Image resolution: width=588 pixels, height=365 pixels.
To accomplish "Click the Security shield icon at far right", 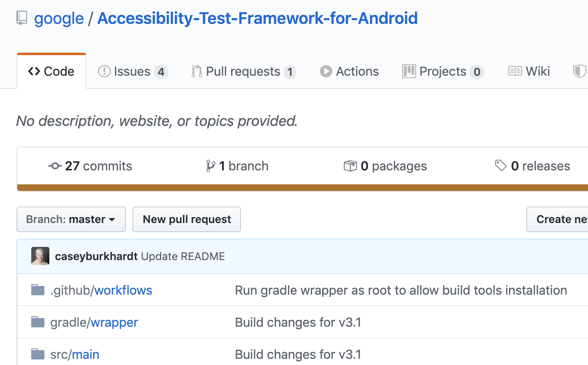I will click(580, 71).
